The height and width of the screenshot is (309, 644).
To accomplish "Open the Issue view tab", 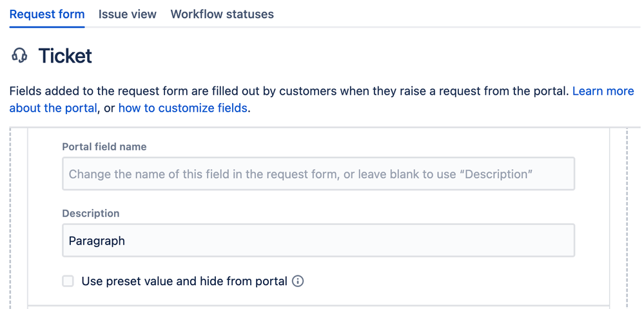I will pos(128,14).
